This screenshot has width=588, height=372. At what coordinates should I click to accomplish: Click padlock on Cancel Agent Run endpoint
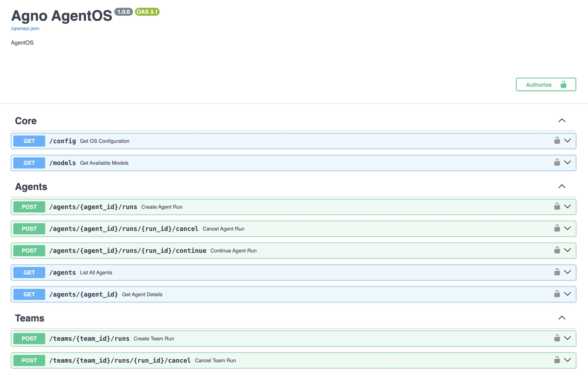click(557, 228)
